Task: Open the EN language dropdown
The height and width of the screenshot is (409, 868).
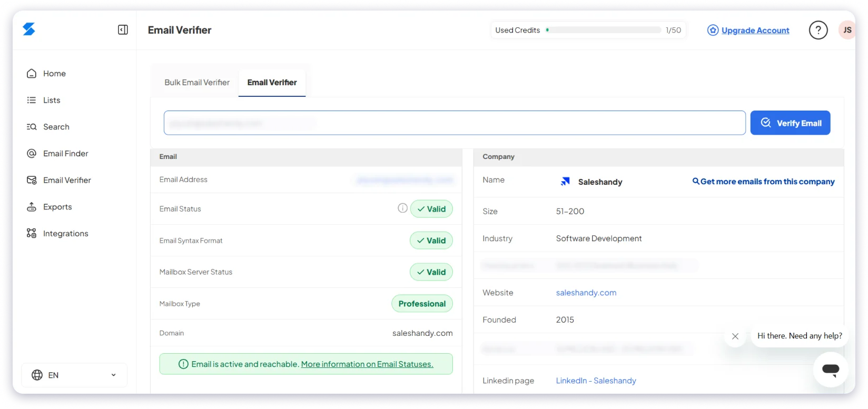Action: pos(74,375)
